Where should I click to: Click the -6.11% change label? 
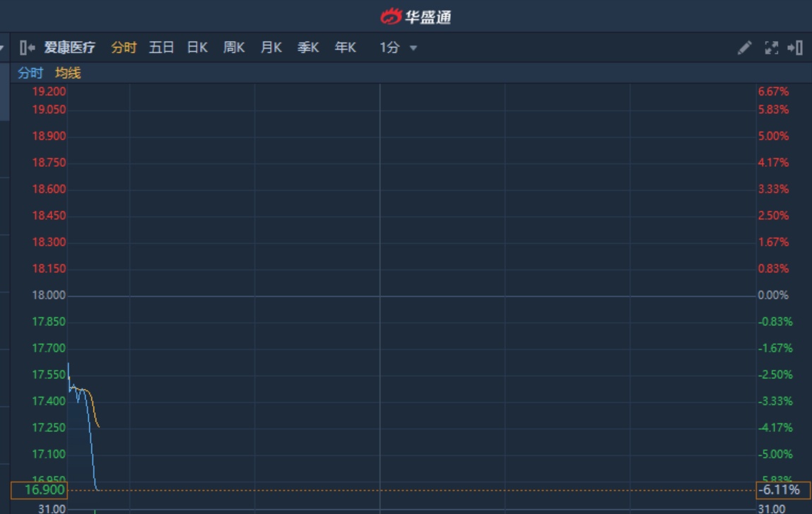coord(784,490)
